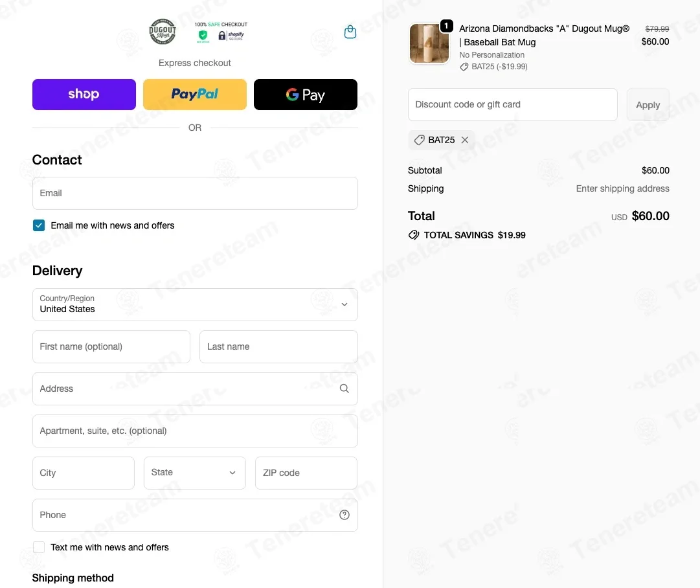Expand the State dropdown
Viewport: 700px width, 588px height.
tap(195, 473)
